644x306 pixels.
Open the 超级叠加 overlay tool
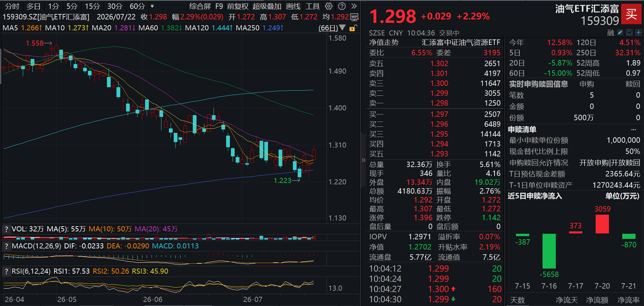point(267,6)
